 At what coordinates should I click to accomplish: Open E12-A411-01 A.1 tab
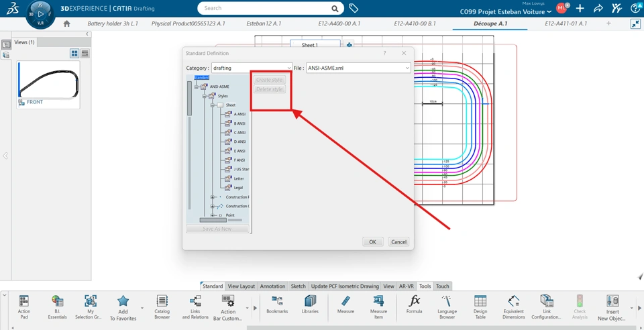[566, 23]
